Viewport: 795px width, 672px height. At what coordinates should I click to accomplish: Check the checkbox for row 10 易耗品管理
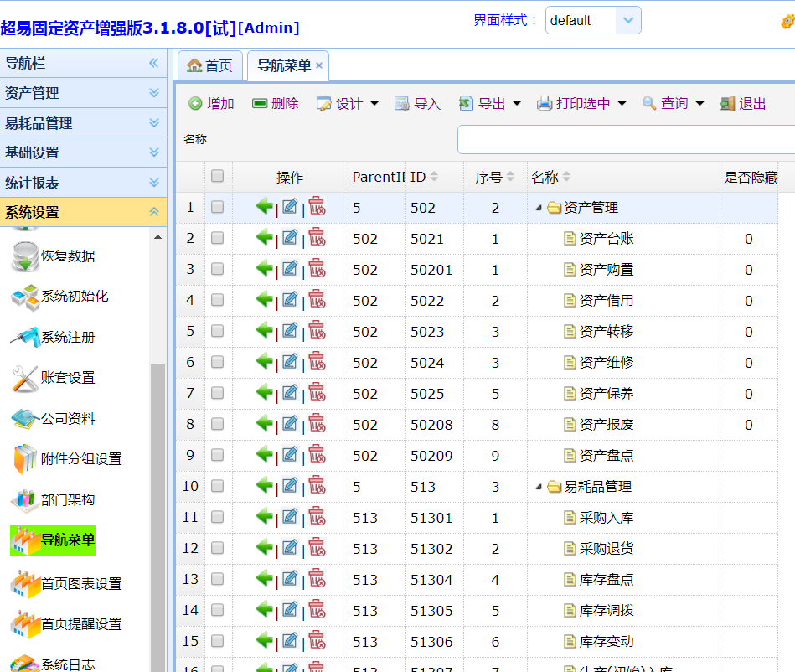point(218,486)
